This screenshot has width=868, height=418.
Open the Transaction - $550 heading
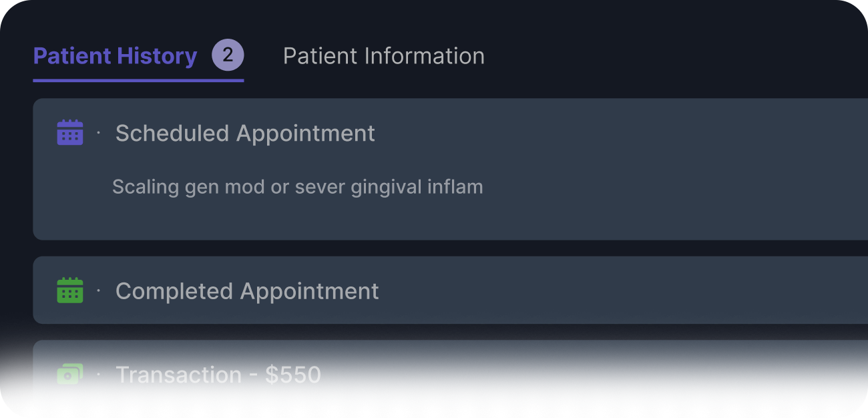[218, 375]
